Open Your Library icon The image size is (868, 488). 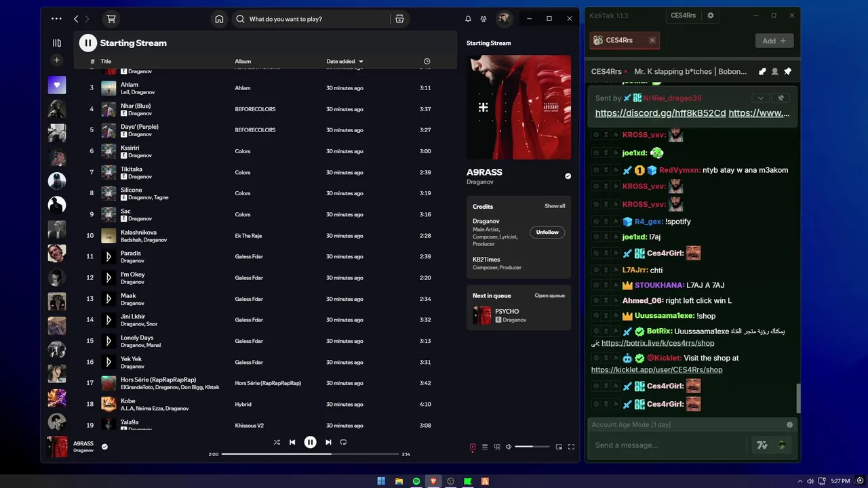click(57, 43)
